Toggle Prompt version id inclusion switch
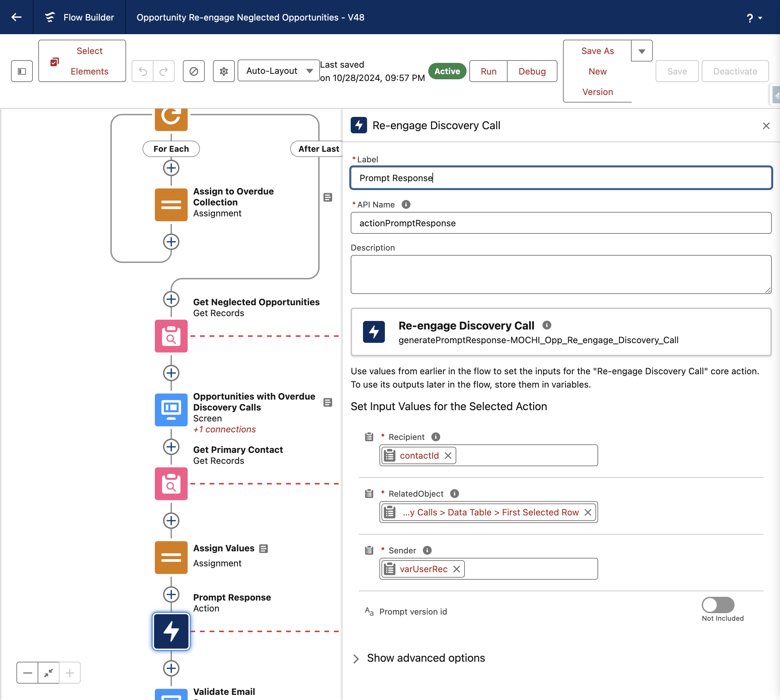 point(718,605)
